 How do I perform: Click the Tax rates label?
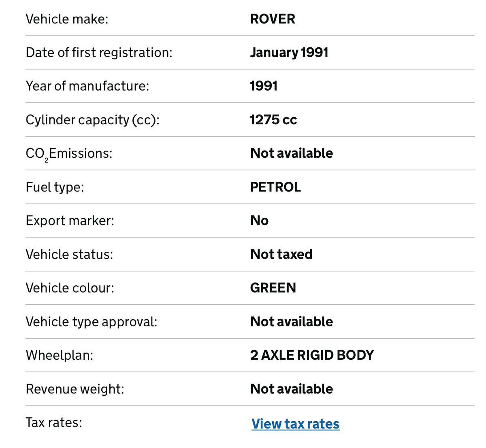click(x=53, y=423)
